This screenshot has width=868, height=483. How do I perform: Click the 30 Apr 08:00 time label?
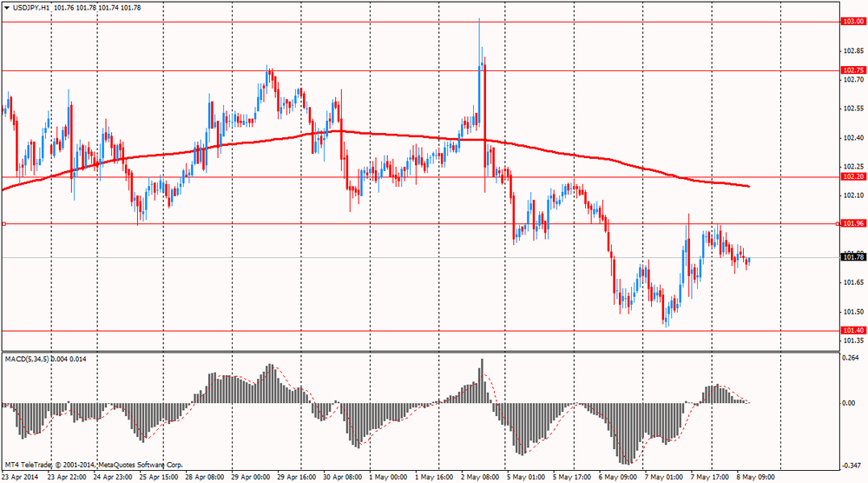343,477
